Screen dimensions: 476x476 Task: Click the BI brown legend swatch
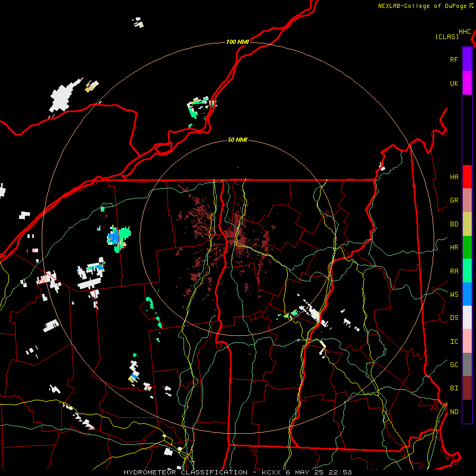(467, 388)
